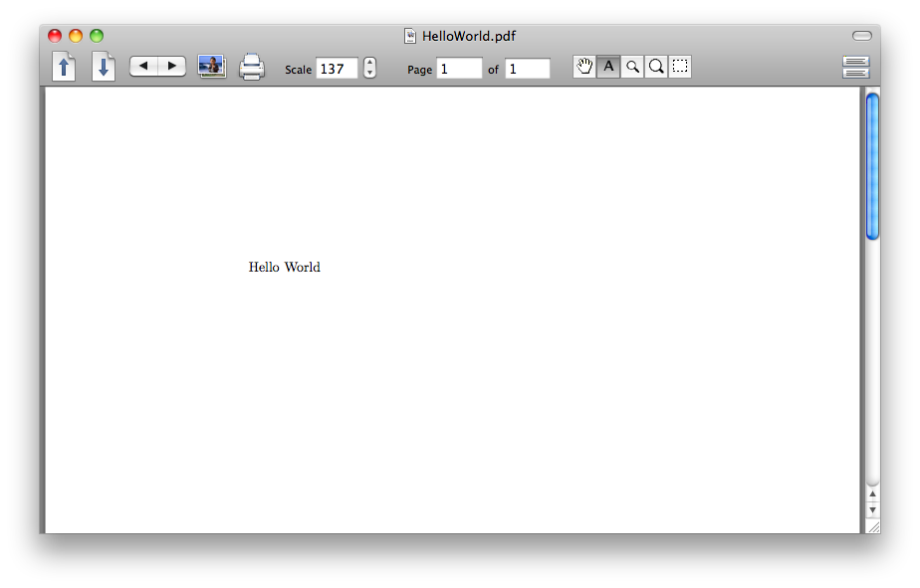920x588 pixels.
Task: Click the photo picture icon in the toolbar
Action: pyautogui.click(x=212, y=67)
